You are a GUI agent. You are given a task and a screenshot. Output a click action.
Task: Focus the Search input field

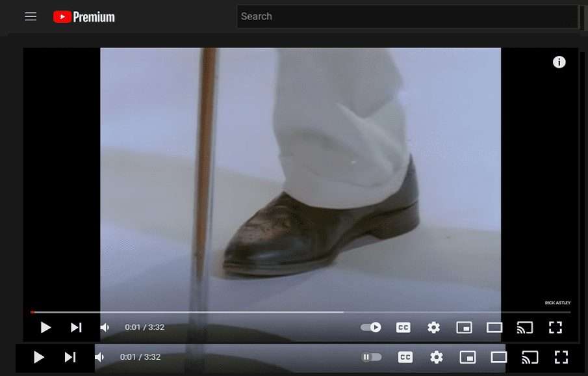(x=407, y=16)
